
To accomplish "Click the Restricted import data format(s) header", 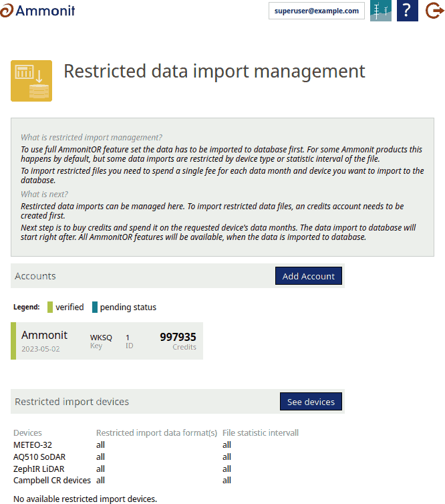I will [156, 433].
